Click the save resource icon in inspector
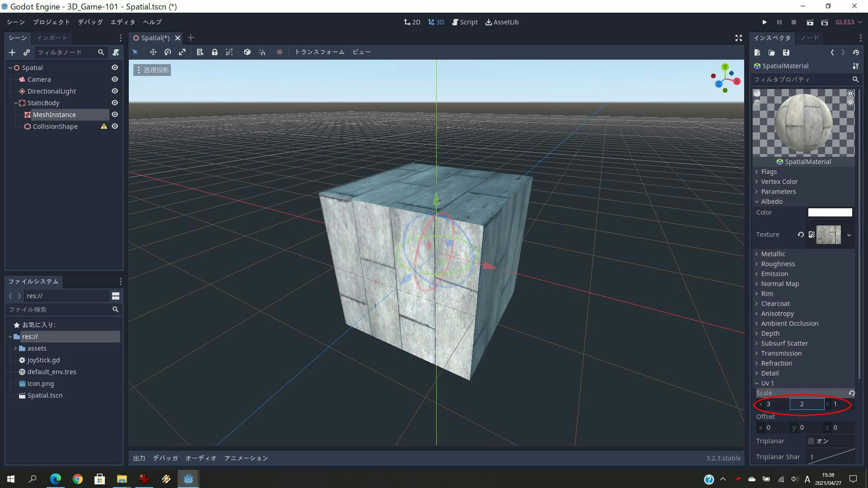868x488 pixels. [x=786, y=52]
